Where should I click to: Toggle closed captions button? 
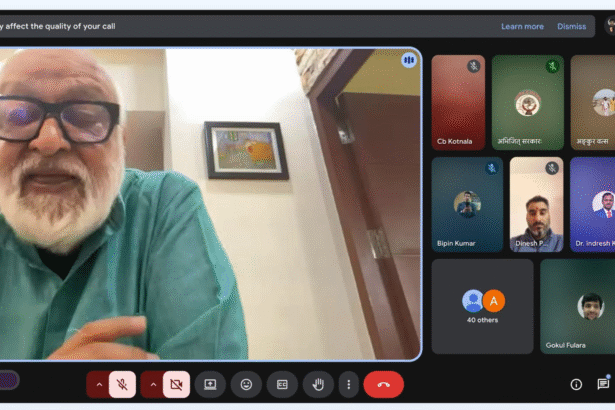282,384
